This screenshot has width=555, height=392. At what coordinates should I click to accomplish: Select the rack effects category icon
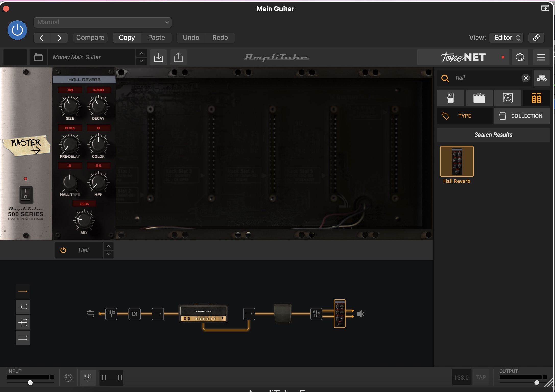point(536,98)
